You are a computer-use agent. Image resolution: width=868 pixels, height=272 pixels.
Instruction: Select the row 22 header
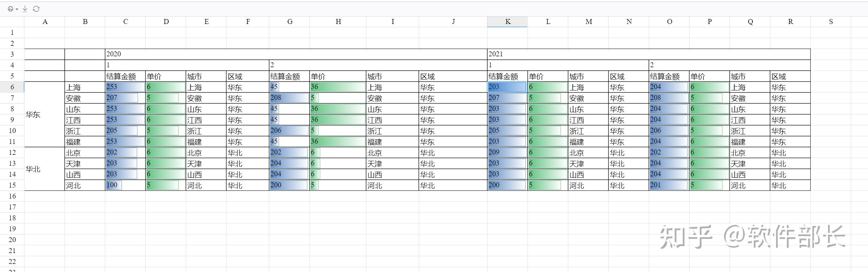(x=12, y=261)
